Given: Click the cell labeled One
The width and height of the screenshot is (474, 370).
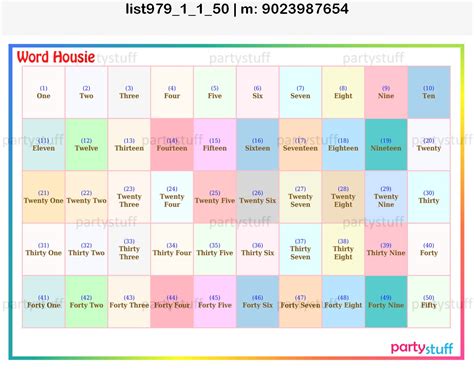Looking at the screenshot, I should point(44,92).
